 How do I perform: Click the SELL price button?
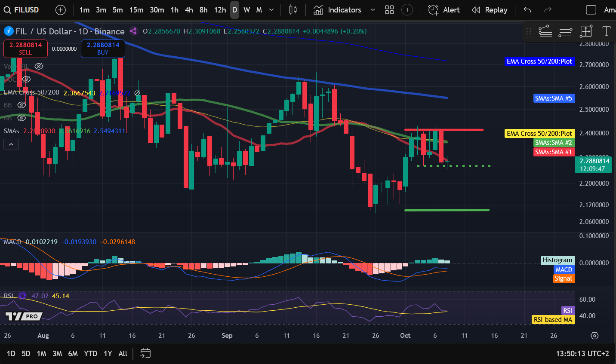point(25,49)
